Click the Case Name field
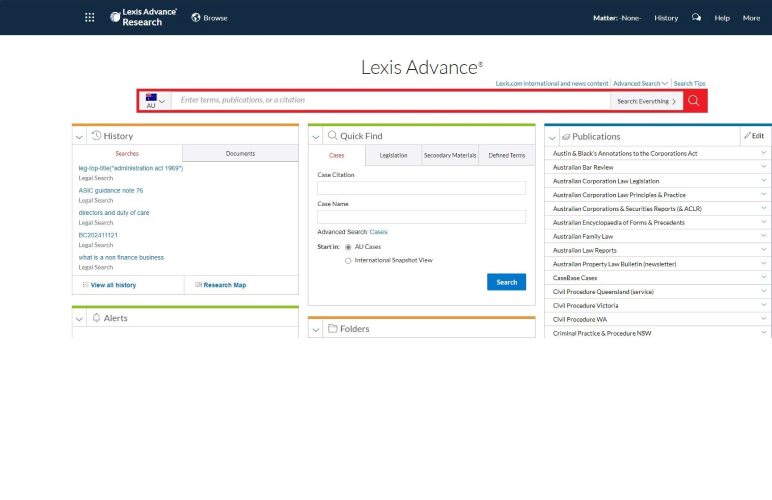The image size is (772, 500). pyautogui.click(x=421, y=217)
